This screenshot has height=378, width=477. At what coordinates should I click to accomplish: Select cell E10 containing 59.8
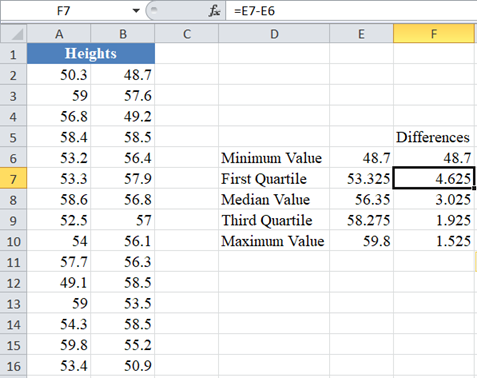click(361, 241)
